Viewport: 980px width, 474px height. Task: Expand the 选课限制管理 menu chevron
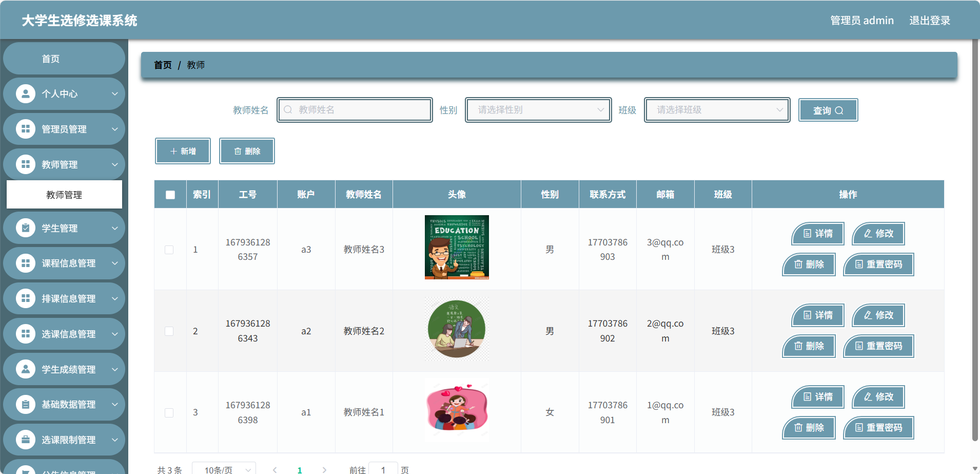[115, 440]
